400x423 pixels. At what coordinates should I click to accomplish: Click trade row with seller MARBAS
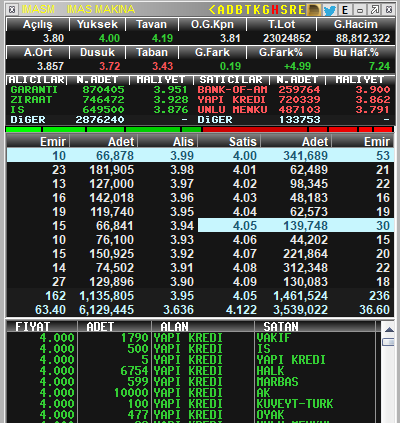click(191, 382)
